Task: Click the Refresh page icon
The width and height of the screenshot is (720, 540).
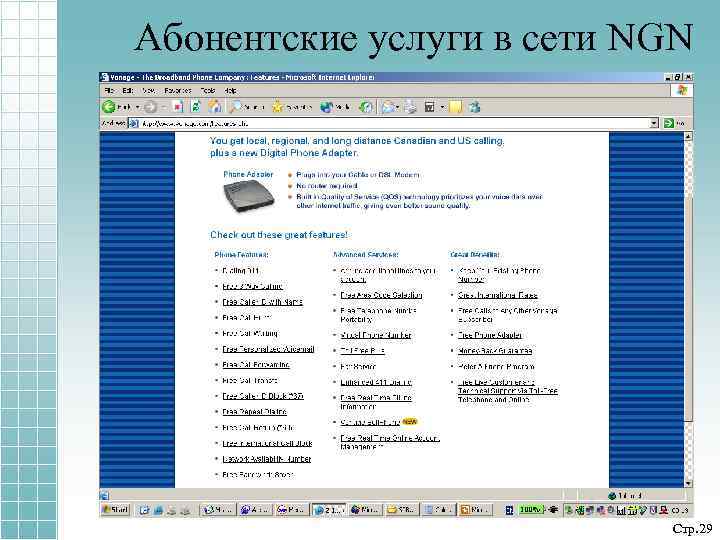Action: tap(196, 107)
